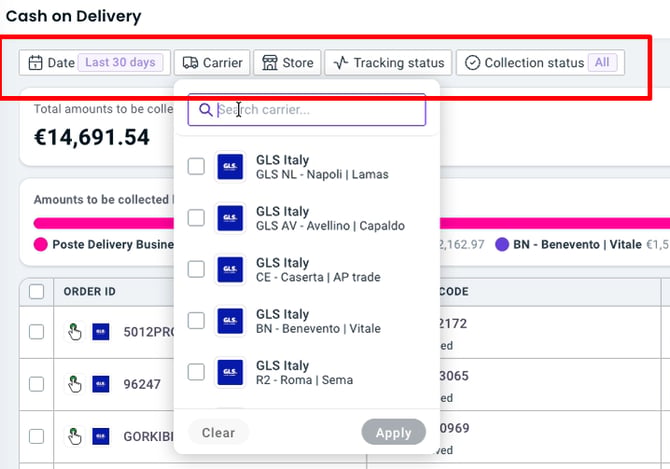Click the 'GLS NL - Napoli | Lamas' label
The height and width of the screenshot is (469, 670).
[322, 174]
